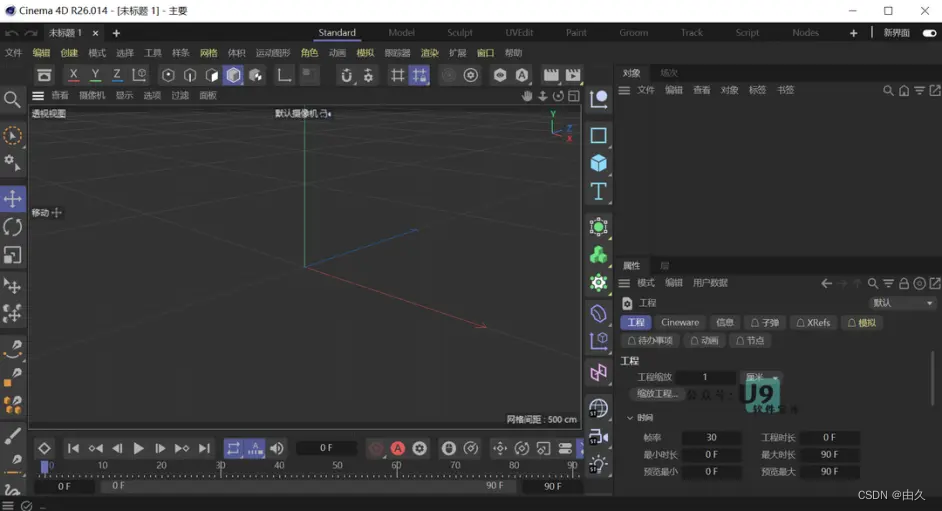Open the 文件 main menu

click(x=13, y=53)
